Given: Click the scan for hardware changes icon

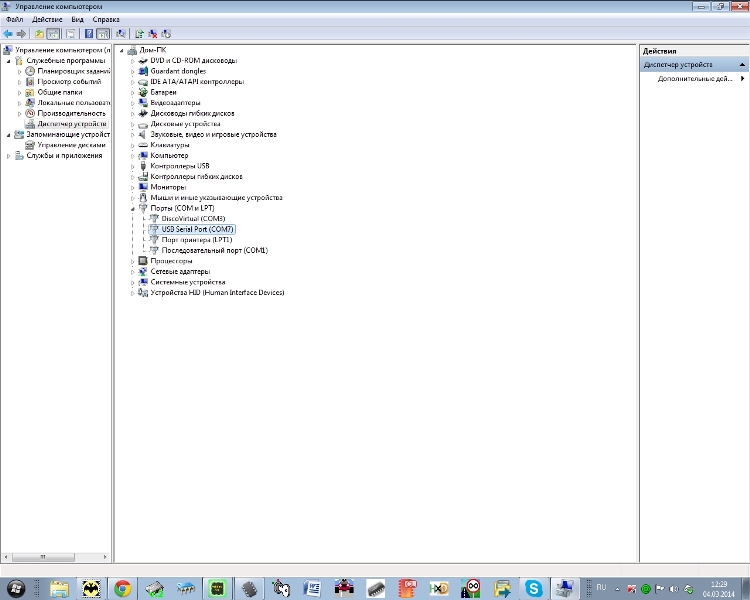Looking at the screenshot, I should (121, 33).
